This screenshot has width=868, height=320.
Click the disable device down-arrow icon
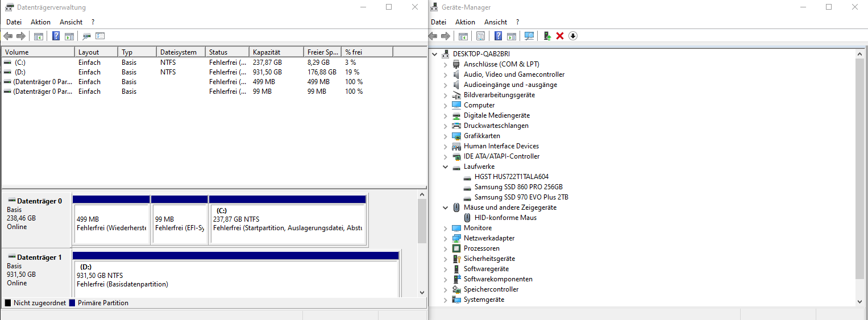[x=573, y=36]
